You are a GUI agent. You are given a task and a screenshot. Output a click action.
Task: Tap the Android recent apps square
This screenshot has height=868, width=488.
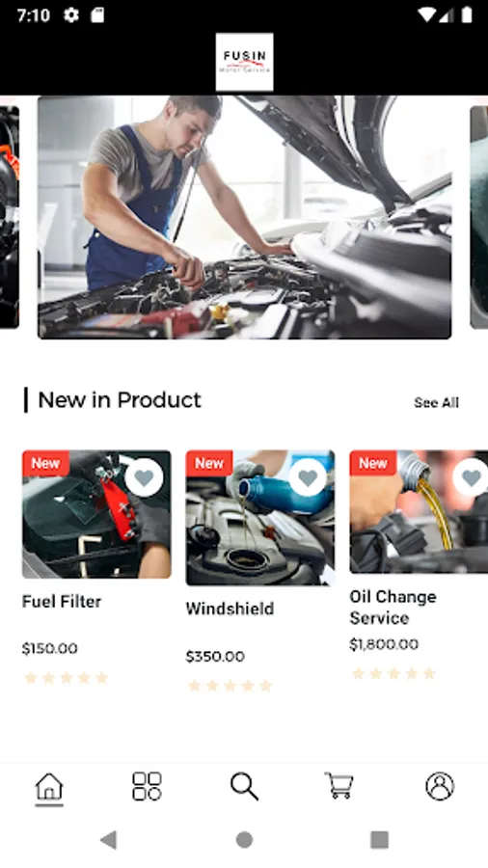coord(380,840)
